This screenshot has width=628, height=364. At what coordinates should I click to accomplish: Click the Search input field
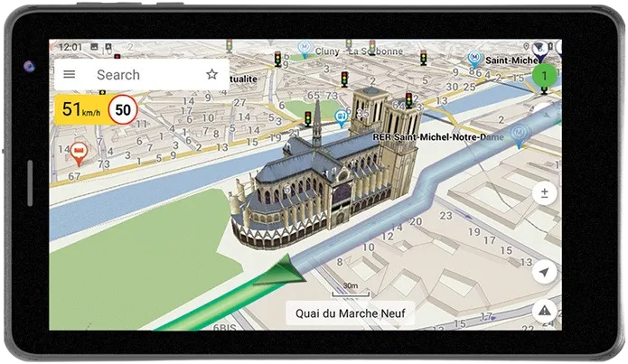(136, 75)
